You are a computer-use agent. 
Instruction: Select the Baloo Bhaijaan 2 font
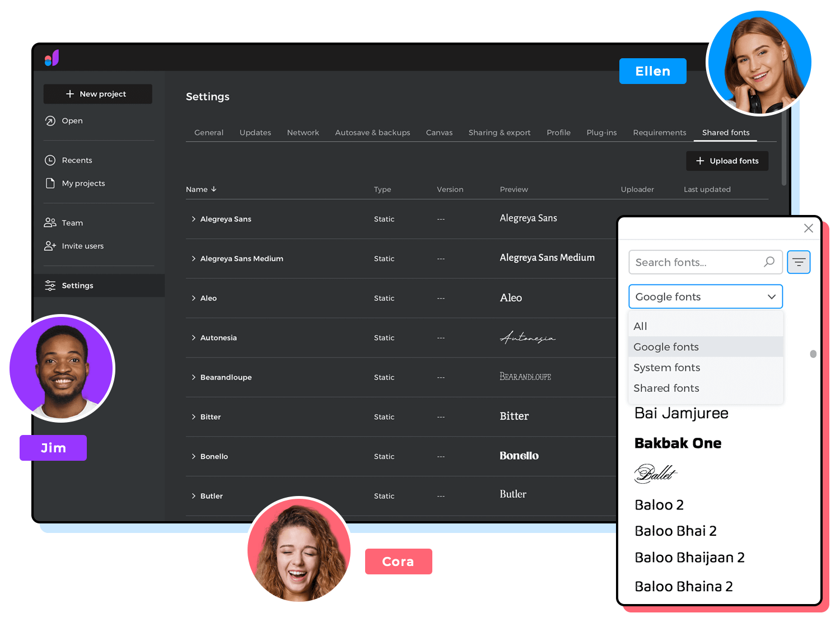690,558
